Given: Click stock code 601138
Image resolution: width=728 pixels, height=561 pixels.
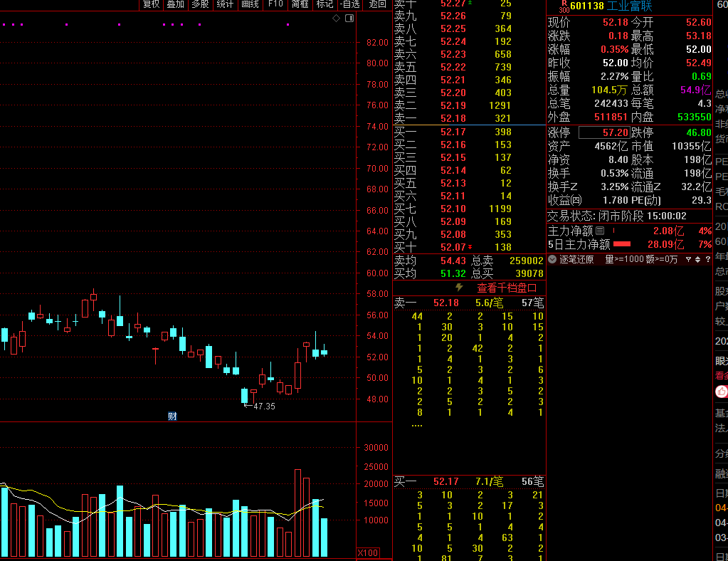Looking at the screenshot, I should [587, 6].
